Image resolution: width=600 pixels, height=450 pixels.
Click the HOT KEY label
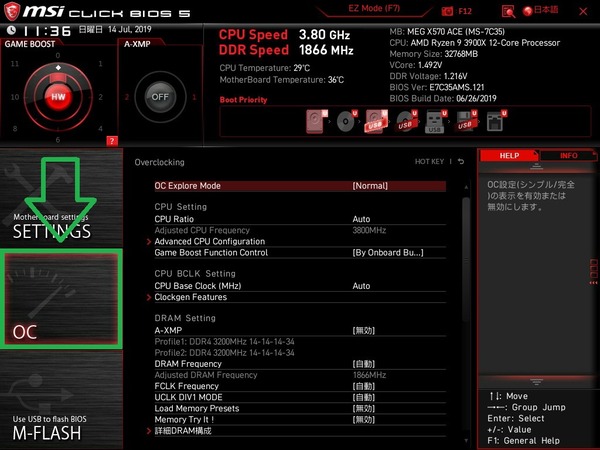pos(429,161)
